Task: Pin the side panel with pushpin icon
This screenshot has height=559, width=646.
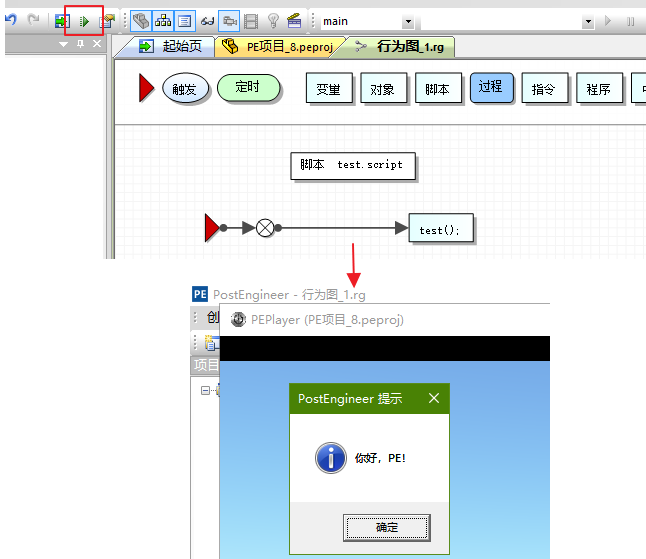Action: (80, 44)
